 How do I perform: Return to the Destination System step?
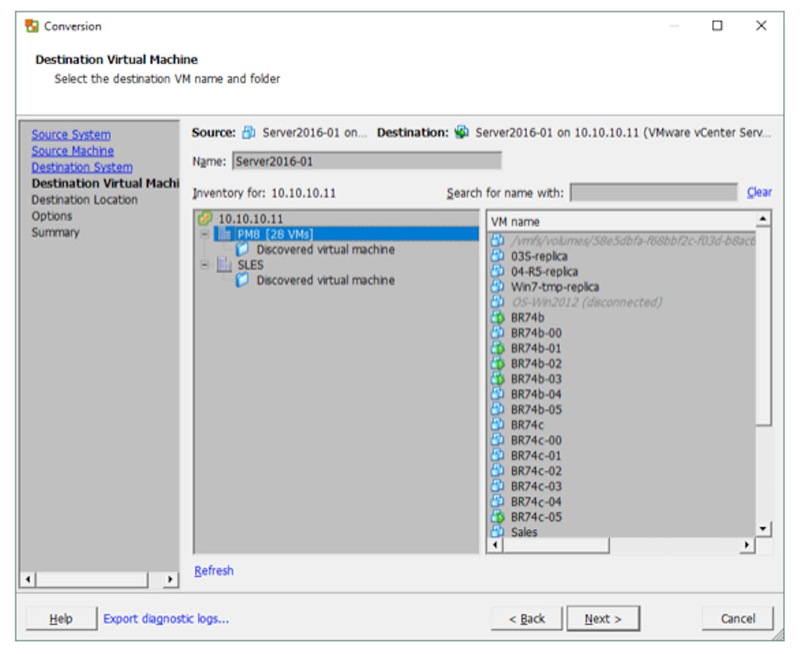click(x=82, y=167)
